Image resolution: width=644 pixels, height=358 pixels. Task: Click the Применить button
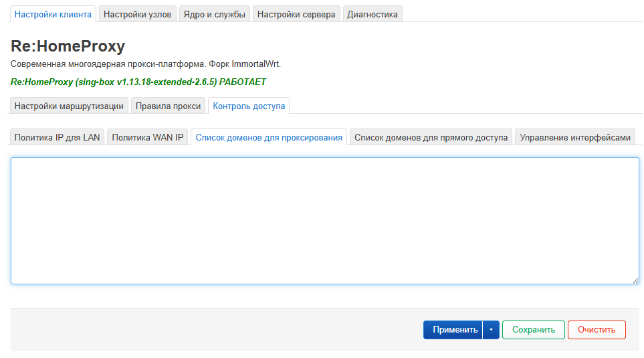pos(453,330)
